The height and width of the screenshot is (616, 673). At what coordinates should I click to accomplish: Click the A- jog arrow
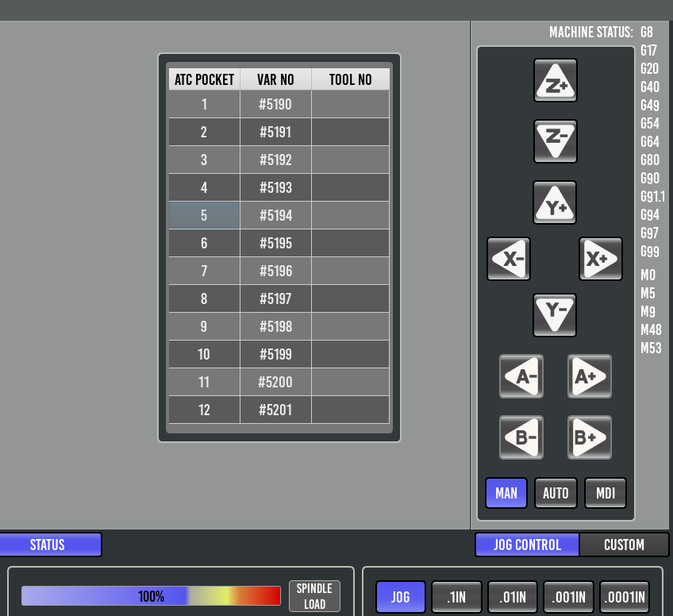[521, 376]
